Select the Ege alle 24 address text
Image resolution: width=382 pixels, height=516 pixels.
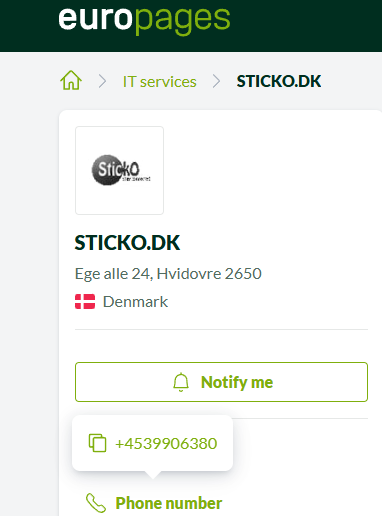[x=168, y=274]
